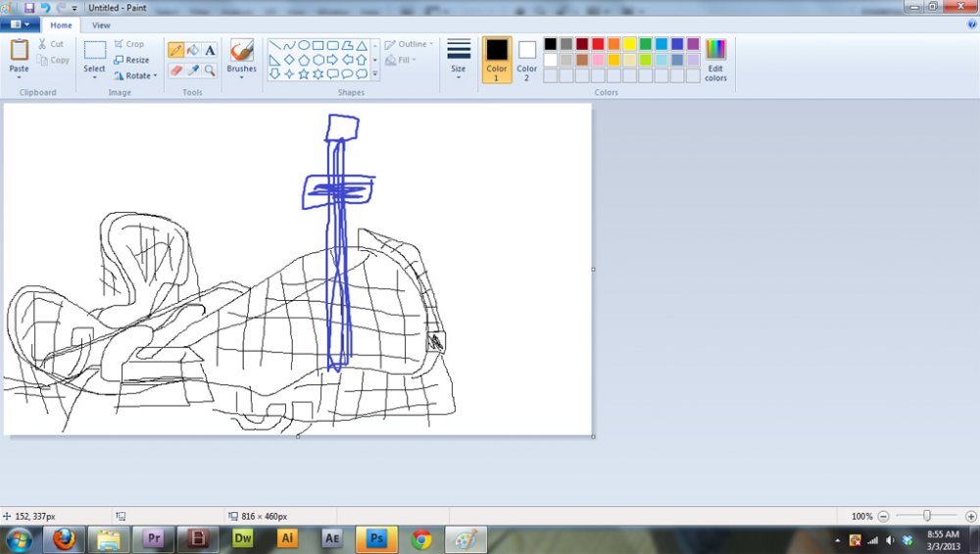The image size is (980, 554).
Task: Activate the Color picker eyedropper tool
Action: (x=193, y=71)
